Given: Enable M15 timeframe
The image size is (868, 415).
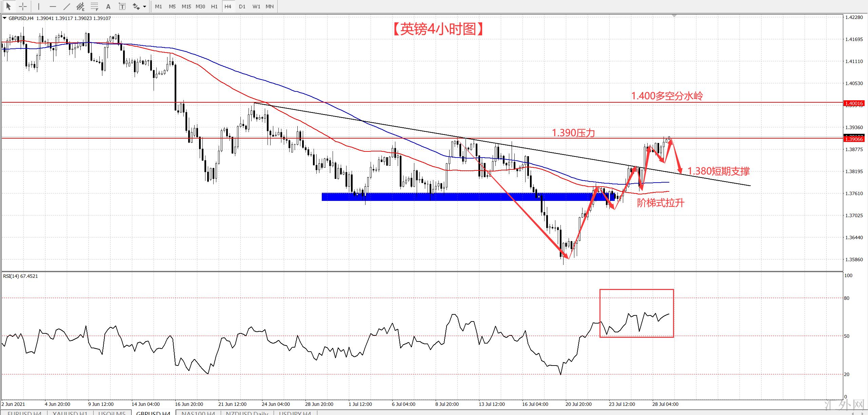Looking at the screenshot, I should click(186, 6).
